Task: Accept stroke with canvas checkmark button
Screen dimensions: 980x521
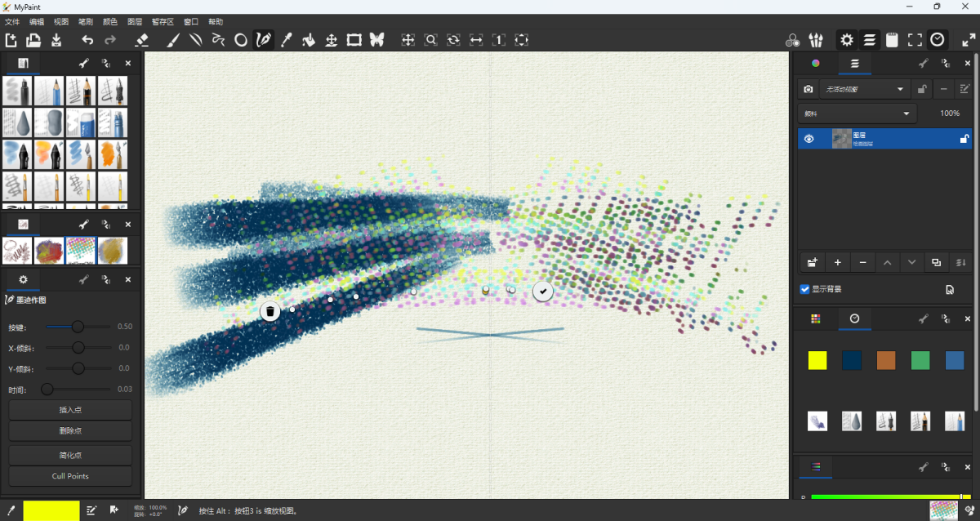Action: pyautogui.click(x=543, y=291)
